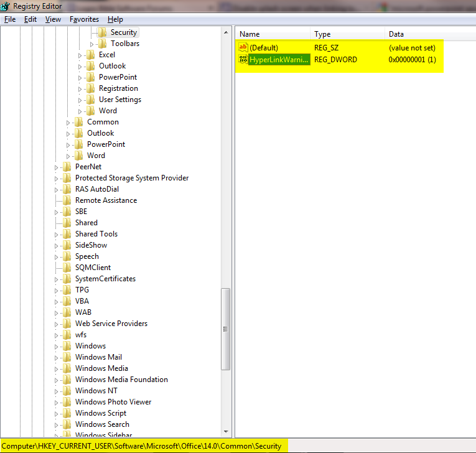Image resolution: width=476 pixels, height=453 pixels.
Task: Click the registry path in status bar
Action: tap(141, 446)
